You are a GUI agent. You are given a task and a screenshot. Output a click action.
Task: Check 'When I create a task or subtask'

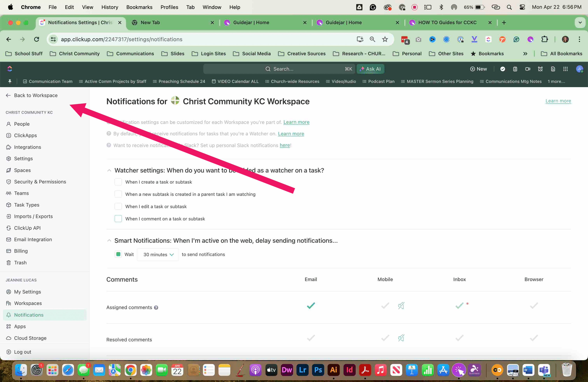tap(118, 182)
